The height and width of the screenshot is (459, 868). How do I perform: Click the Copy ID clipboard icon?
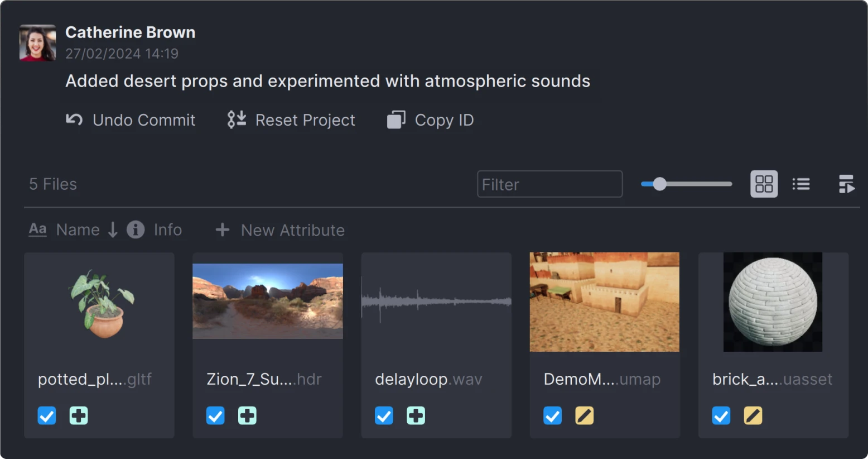396,119
